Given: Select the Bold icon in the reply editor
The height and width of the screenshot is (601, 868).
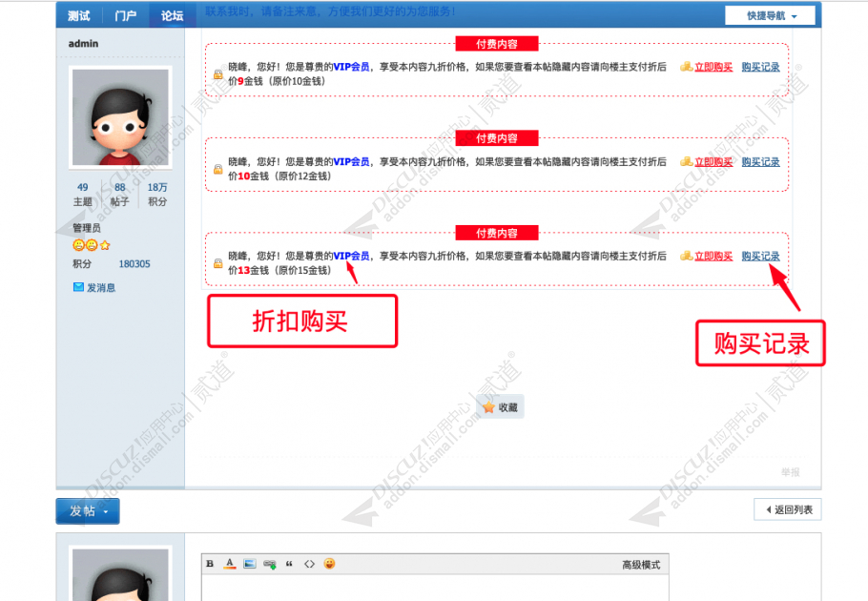Looking at the screenshot, I should click(x=211, y=563).
